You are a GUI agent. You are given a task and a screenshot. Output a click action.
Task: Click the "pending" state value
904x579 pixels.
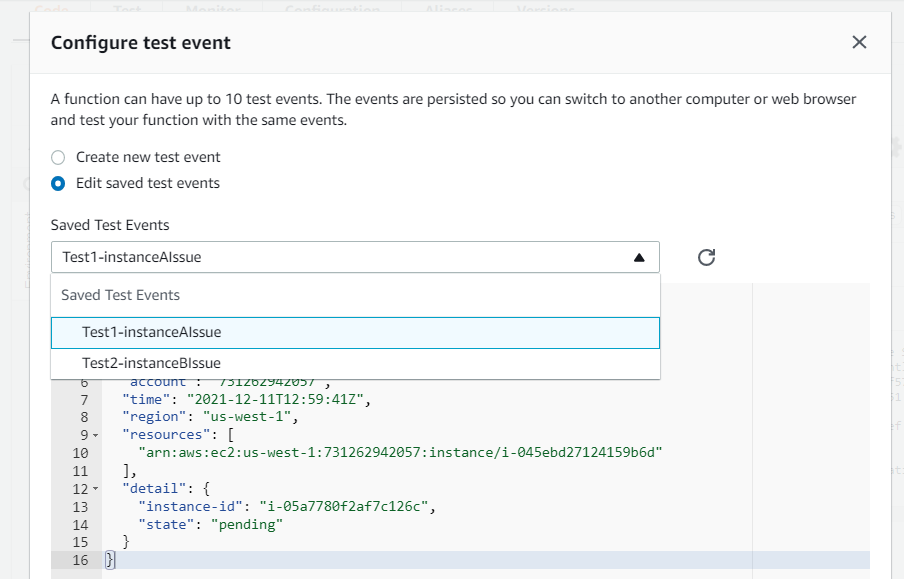248,524
